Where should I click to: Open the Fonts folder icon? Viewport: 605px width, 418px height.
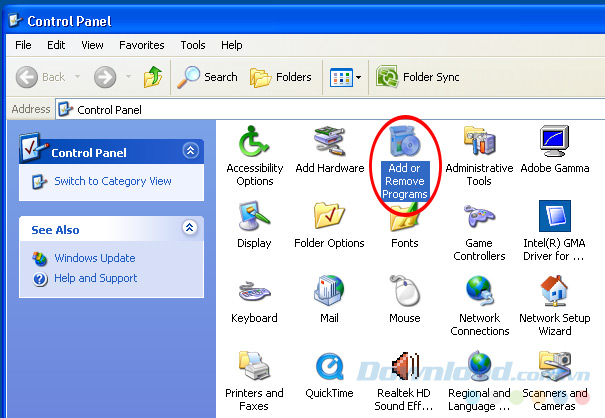click(x=404, y=218)
